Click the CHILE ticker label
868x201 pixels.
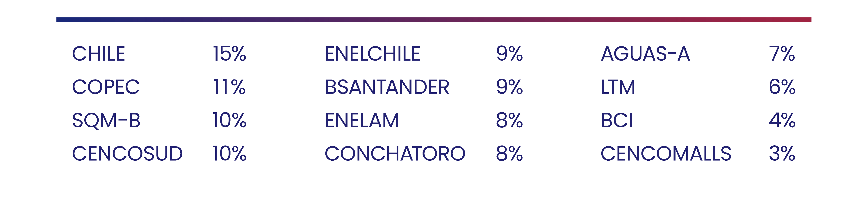click(98, 54)
